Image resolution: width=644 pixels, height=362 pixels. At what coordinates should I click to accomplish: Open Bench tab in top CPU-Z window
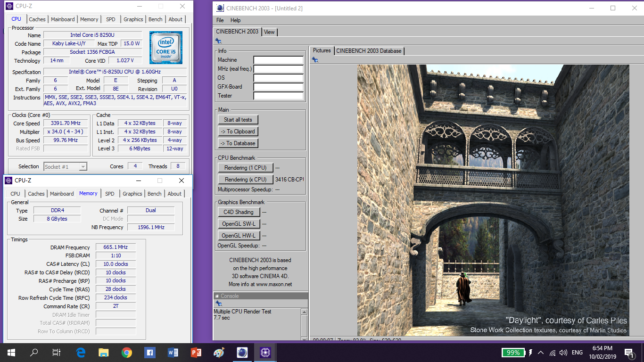click(156, 19)
